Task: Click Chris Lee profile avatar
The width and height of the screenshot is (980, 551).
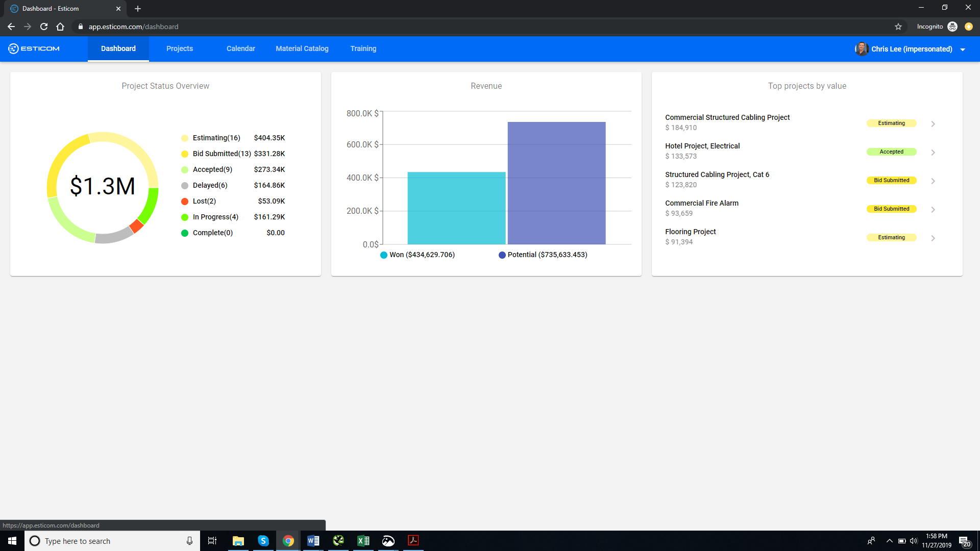Action: [862, 49]
